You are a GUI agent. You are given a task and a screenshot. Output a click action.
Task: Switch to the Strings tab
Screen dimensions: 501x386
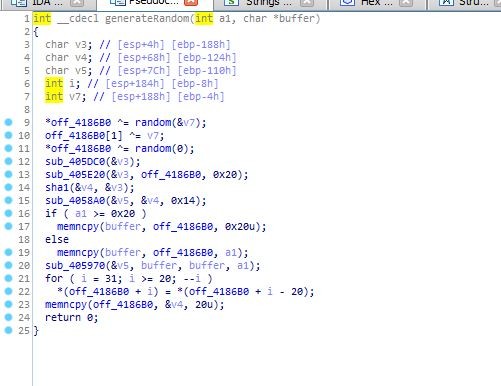[x=269, y=3]
